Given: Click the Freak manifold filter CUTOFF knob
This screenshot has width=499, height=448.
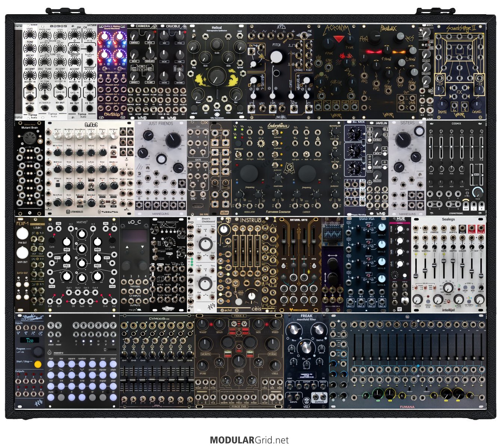Looking at the screenshot, I should (306, 347).
